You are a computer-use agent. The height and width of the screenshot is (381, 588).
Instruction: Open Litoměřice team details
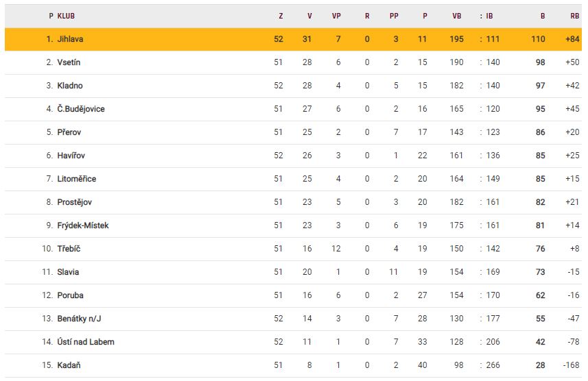point(77,179)
